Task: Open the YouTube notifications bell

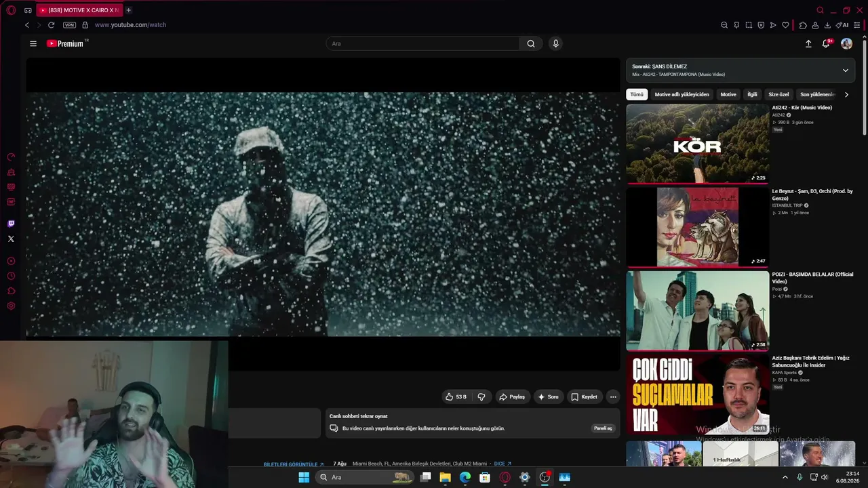Action: (826, 43)
